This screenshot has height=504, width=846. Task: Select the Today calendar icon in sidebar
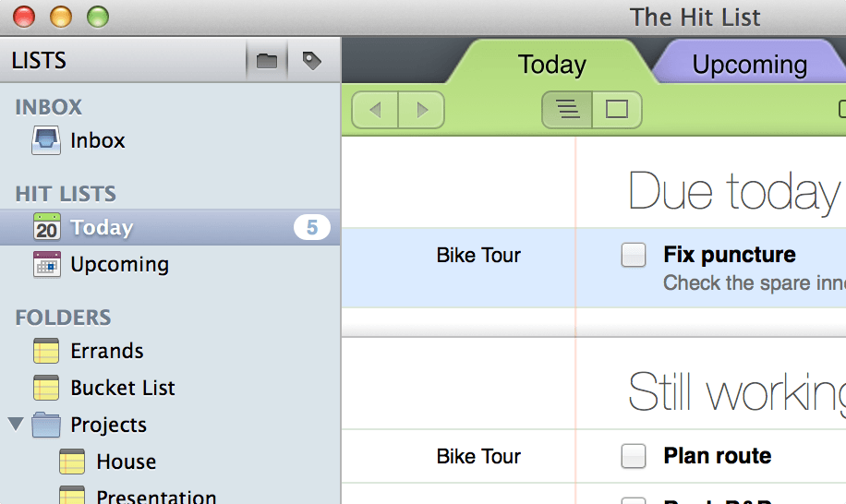[x=46, y=227]
